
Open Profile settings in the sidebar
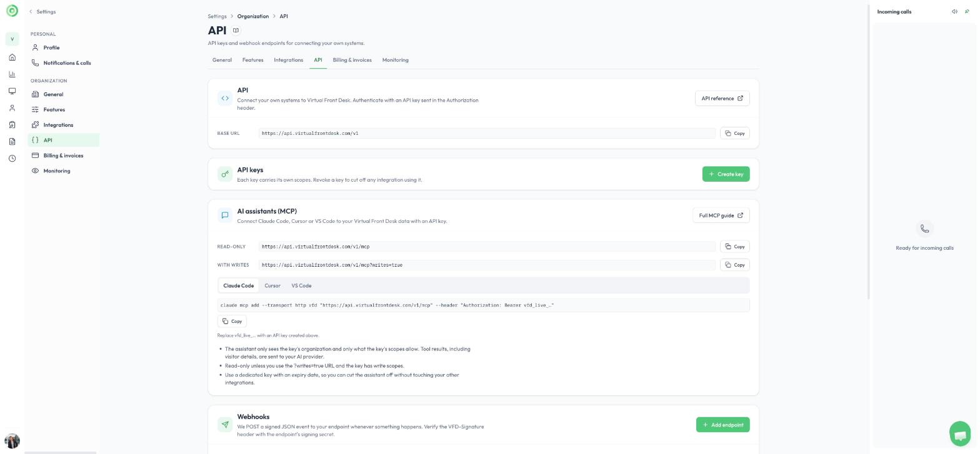pos(63,47)
